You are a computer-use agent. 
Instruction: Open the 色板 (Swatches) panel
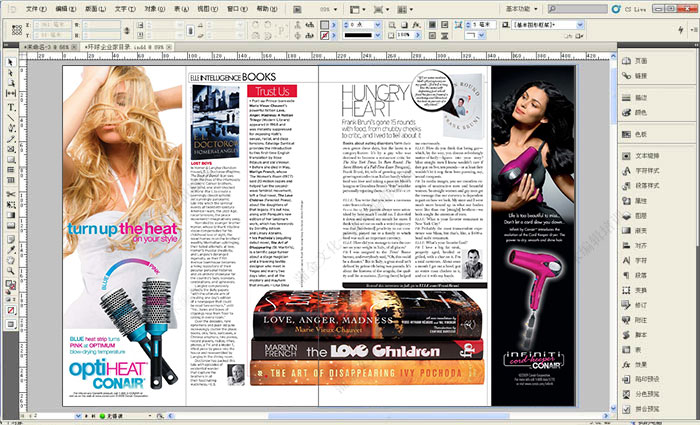click(635, 134)
